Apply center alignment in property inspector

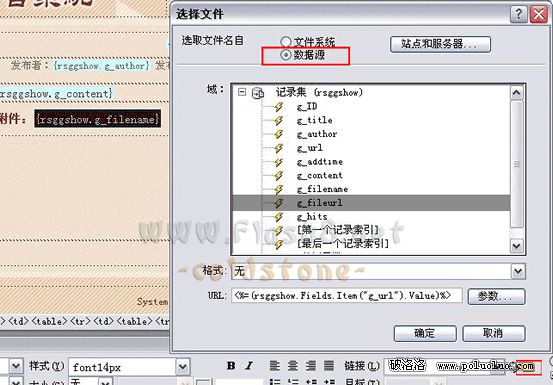[x=293, y=366]
